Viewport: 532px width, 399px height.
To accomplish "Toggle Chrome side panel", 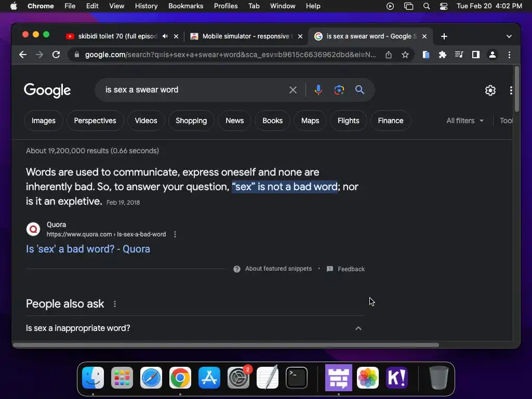I will click(476, 55).
